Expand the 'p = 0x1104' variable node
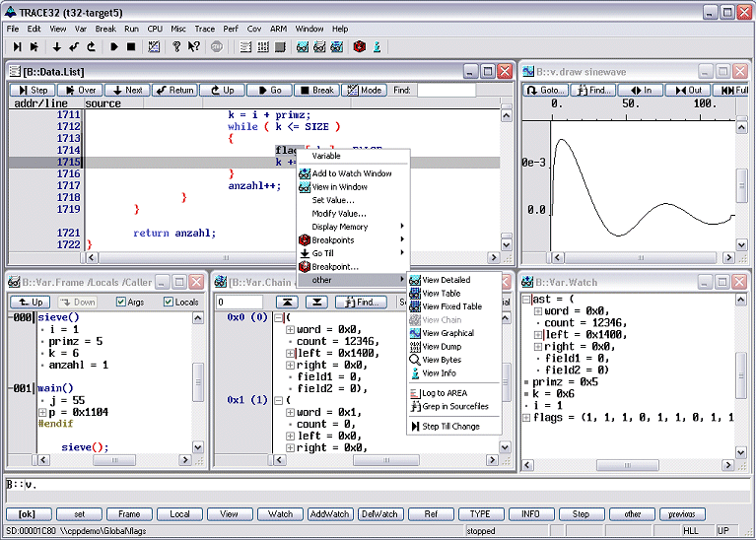The width and height of the screenshot is (756, 540). (40, 412)
